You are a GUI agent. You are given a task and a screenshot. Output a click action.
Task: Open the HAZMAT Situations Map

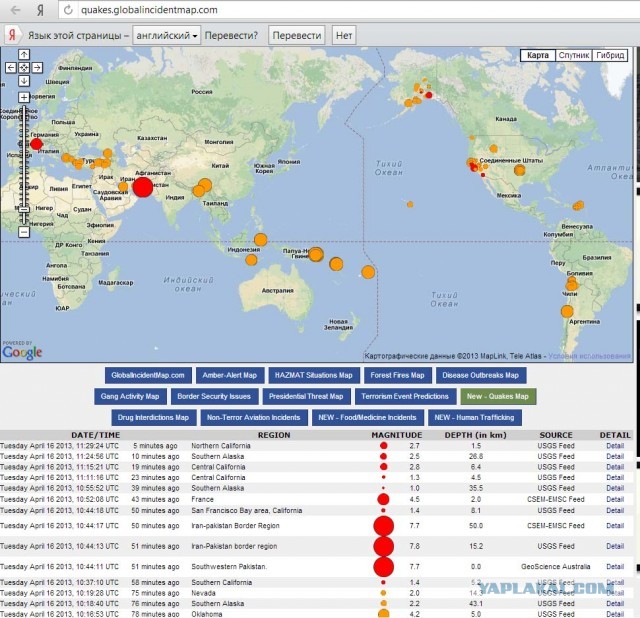pyautogui.click(x=313, y=375)
